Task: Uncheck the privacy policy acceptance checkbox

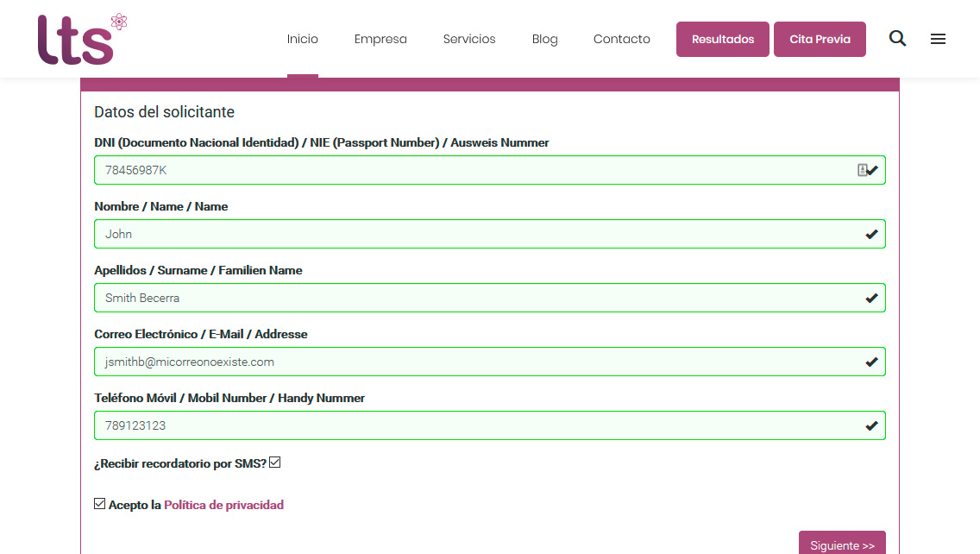Action: [x=100, y=504]
